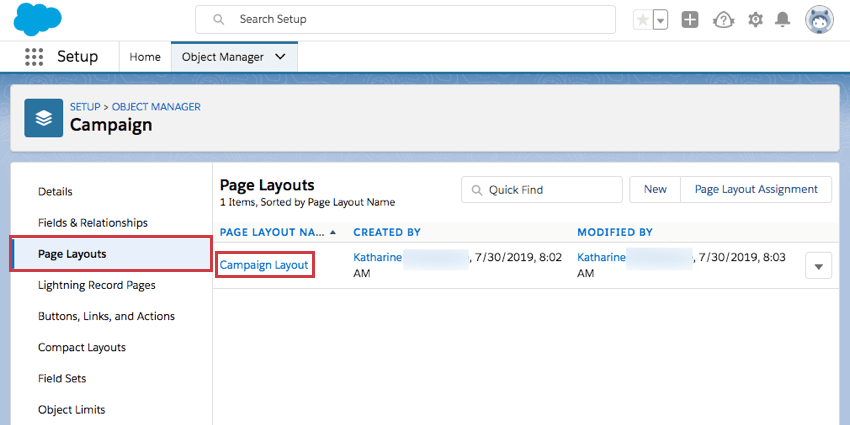
Task: Sort by the Created By column
Action: (x=387, y=233)
